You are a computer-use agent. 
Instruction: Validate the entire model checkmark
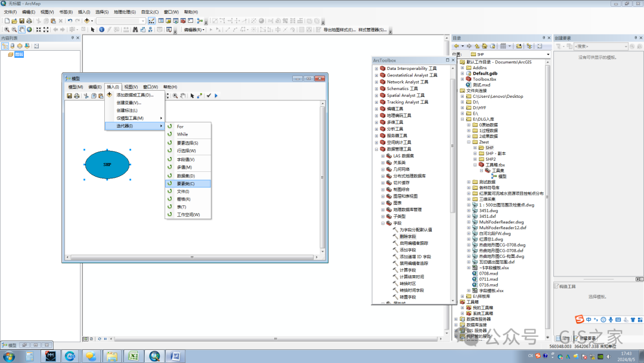point(209,96)
